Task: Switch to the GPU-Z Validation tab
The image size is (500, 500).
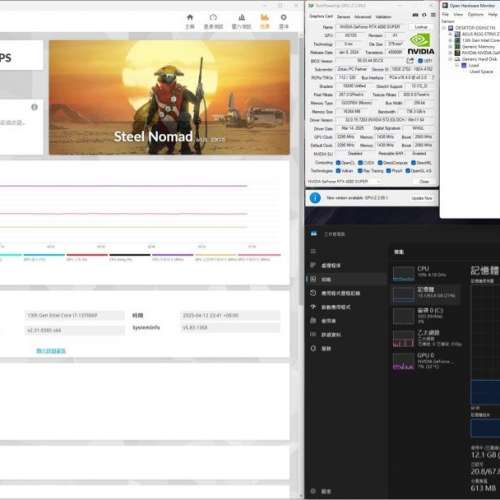Action: tap(383, 17)
